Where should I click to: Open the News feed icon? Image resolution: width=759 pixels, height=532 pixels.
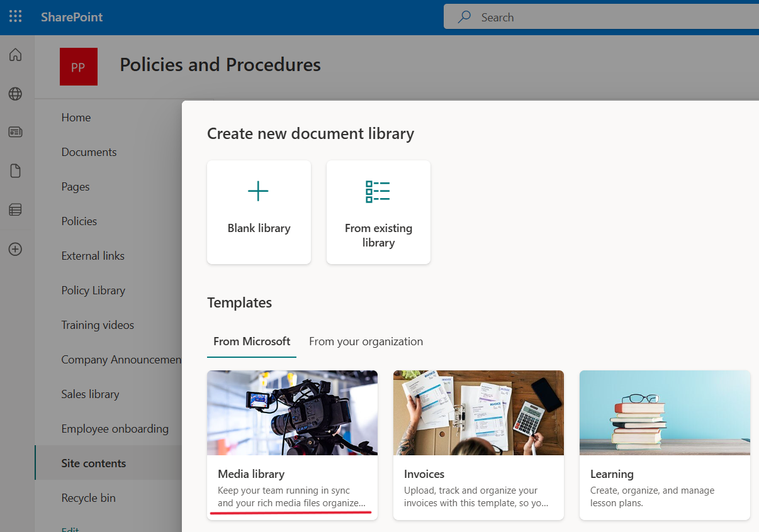15,132
